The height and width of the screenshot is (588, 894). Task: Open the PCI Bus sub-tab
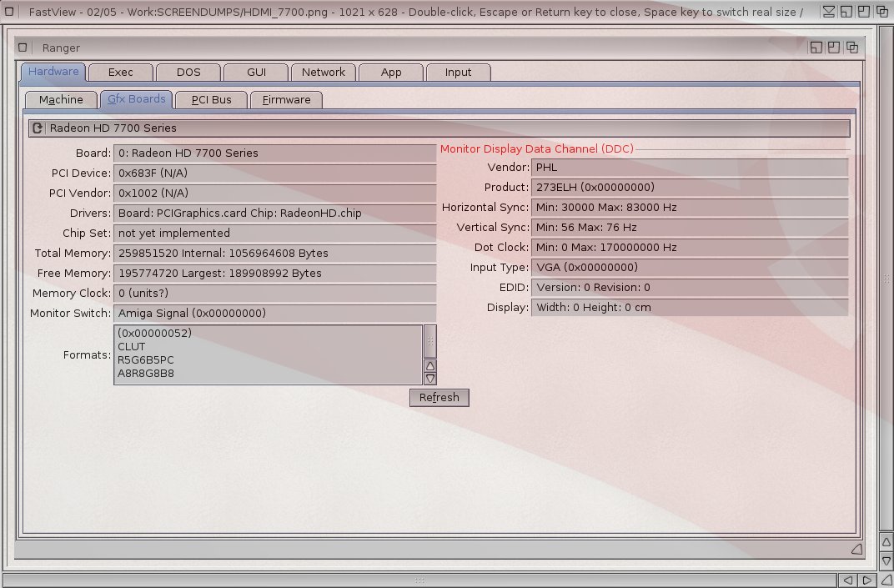[x=212, y=100]
